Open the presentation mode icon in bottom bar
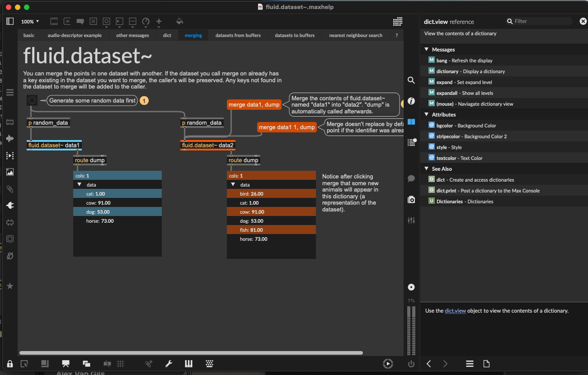Image resolution: width=588 pixels, height=375 pixels. (x=66, y=364)
